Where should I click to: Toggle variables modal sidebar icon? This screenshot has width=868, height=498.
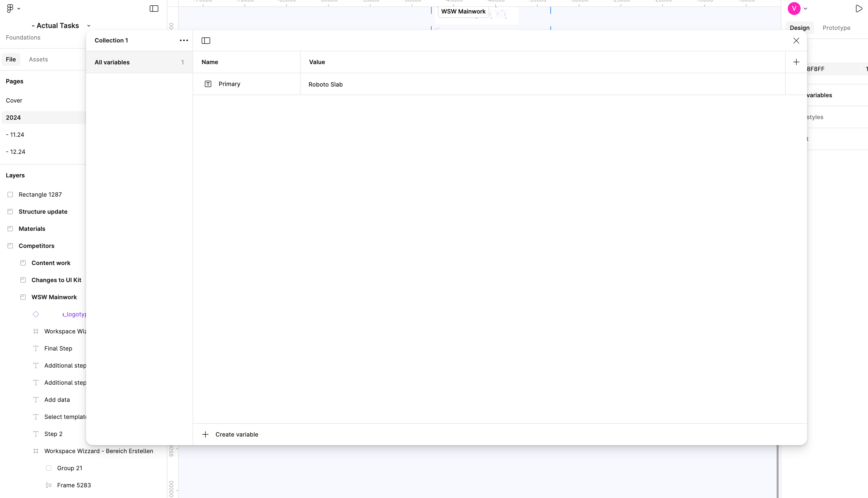[206, 41]
